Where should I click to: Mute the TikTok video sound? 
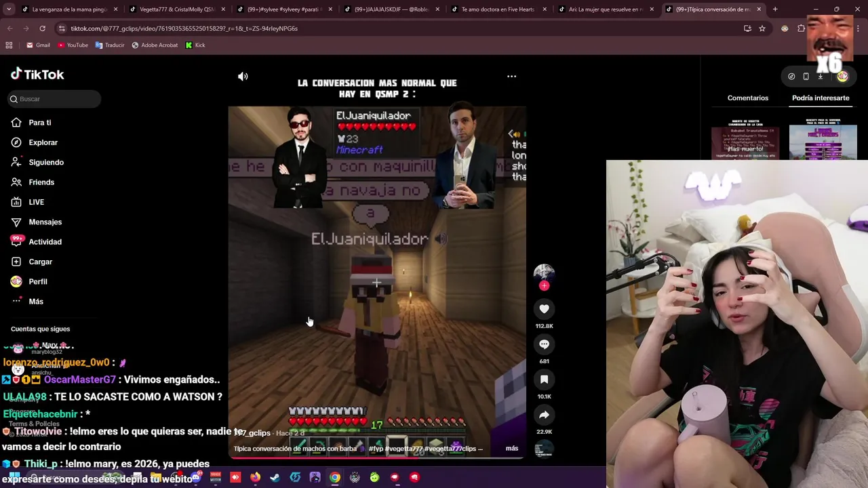(243, 77)
